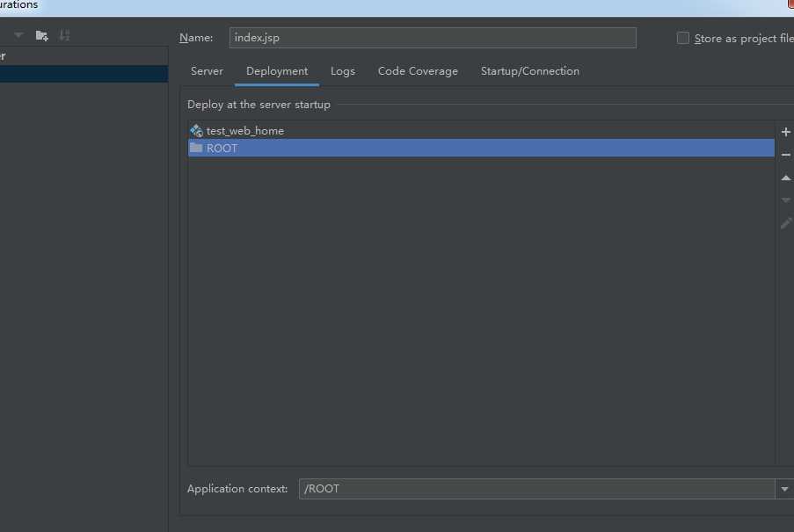
Task: Enable Store as project file checkbox
Action: pyautogui.click(x=682, y=38)
